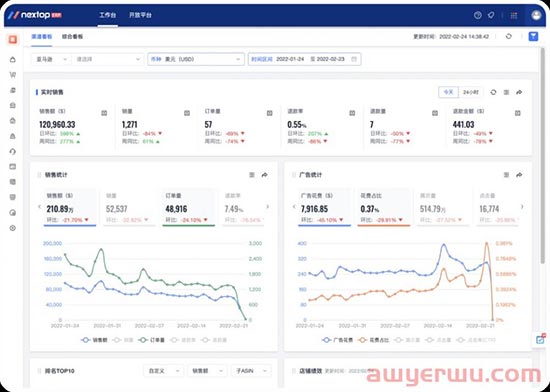Screen dimensions: 550x392
Task: Click the blue filter icon near update time
Action: (533, 36)
